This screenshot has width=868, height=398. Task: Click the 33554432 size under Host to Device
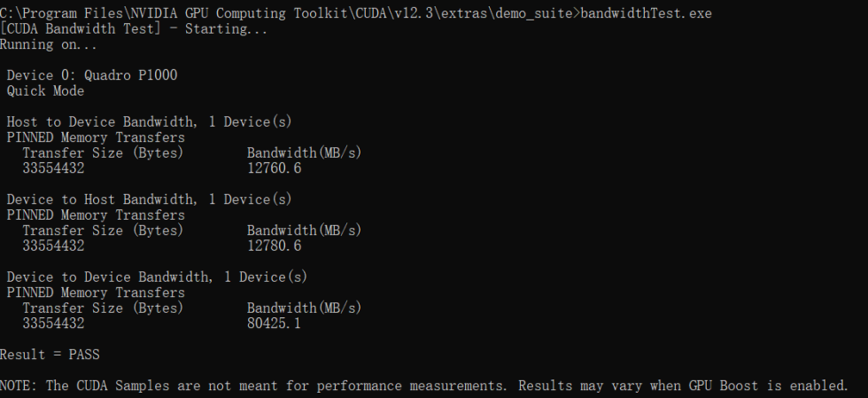[x=53, y=168]
